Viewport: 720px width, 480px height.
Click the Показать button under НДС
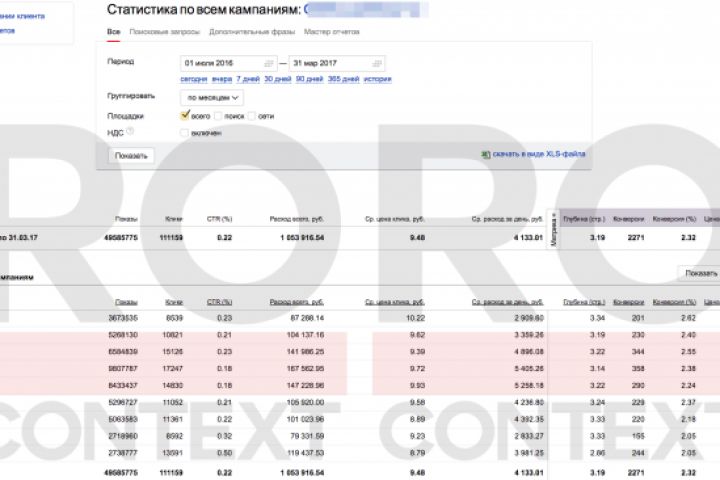(x=131, y=156)
